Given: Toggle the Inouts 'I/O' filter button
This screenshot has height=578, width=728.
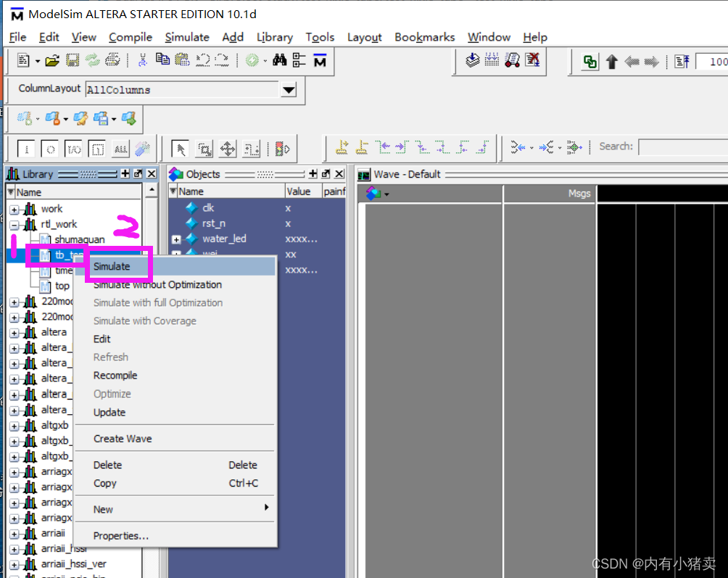Looking at the screenshot, I should coord(74,149).
